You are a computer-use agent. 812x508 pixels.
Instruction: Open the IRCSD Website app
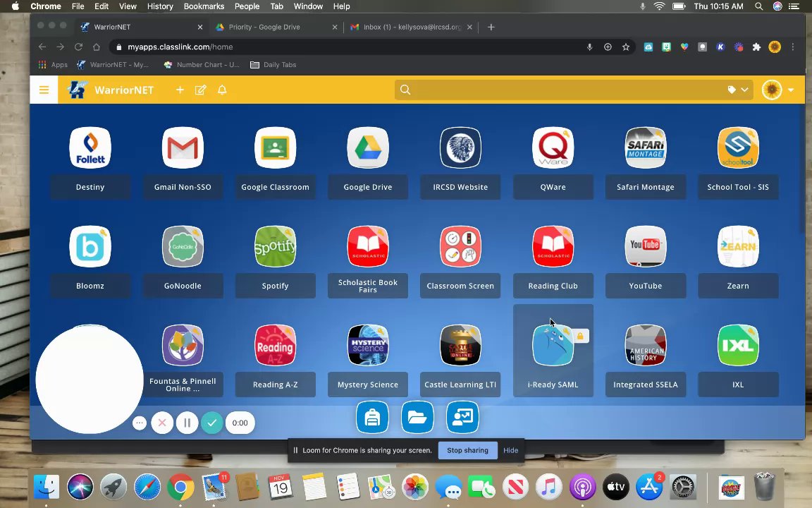tap(460, 147)
